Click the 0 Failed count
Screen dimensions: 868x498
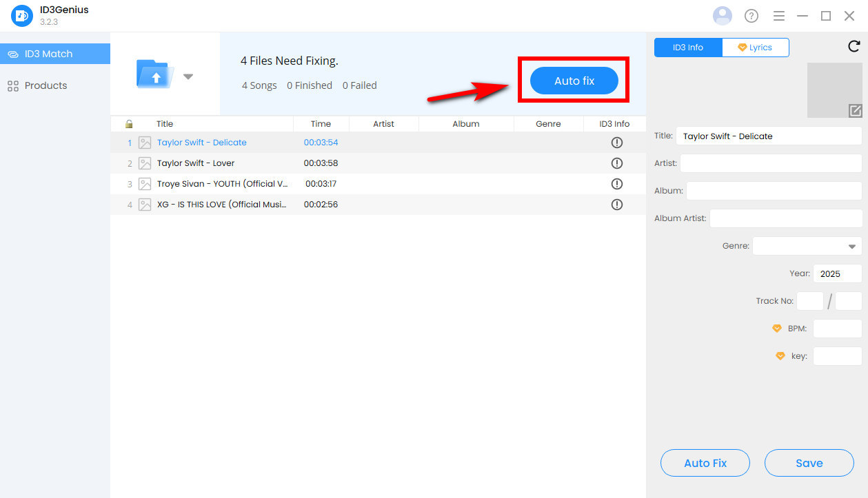point(360,85)
